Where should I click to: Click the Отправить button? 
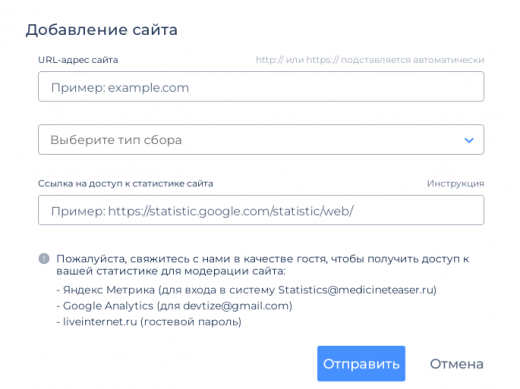[x=361, y=364]
